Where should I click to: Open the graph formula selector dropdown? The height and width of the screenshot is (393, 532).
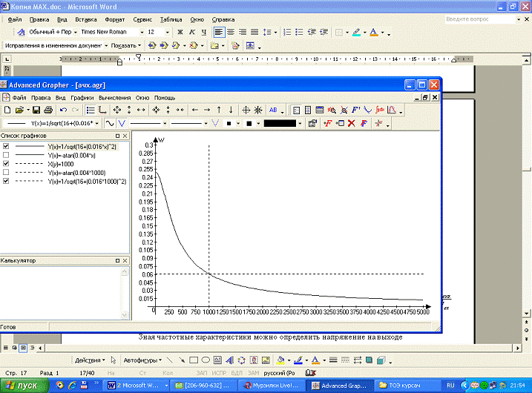click(x=97, y=123)
